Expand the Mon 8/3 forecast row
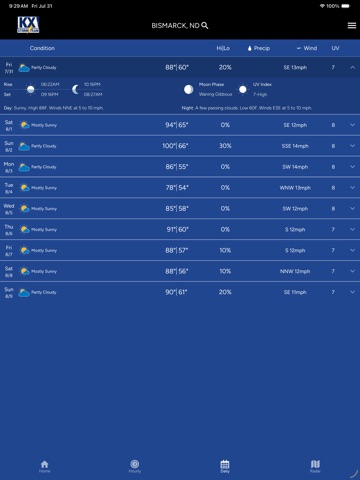Screen dimensions: 360x480 tap(352, 167)
